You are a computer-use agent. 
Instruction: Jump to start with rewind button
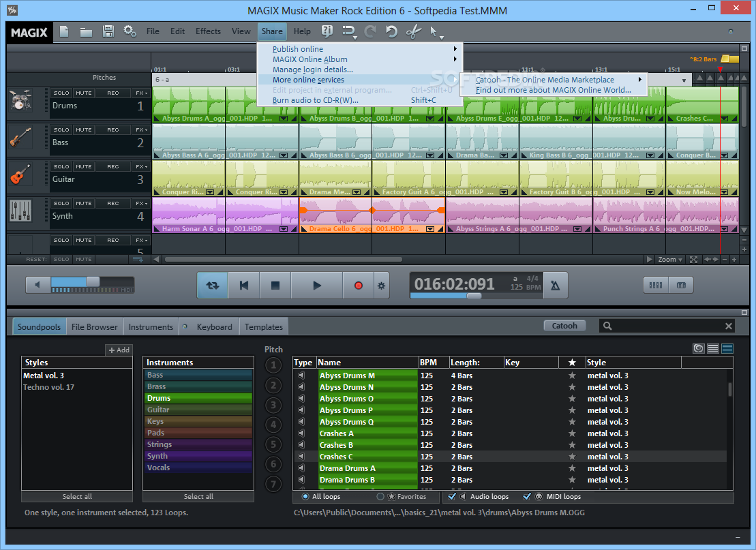244,286
